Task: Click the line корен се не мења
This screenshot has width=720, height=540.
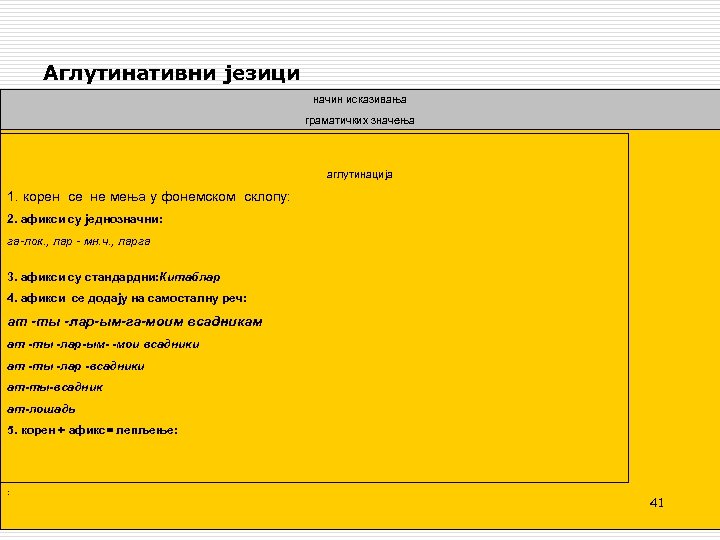Action: click(x=148, y=197)
